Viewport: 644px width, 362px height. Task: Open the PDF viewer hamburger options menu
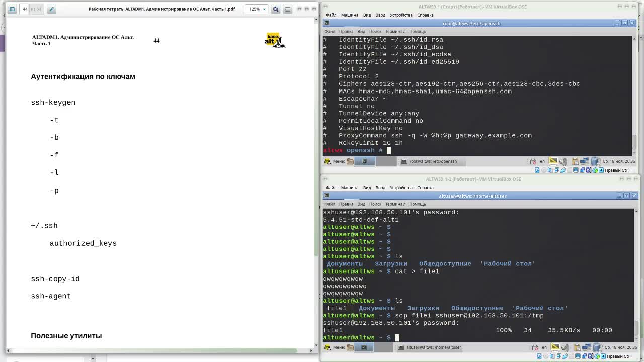288,9
